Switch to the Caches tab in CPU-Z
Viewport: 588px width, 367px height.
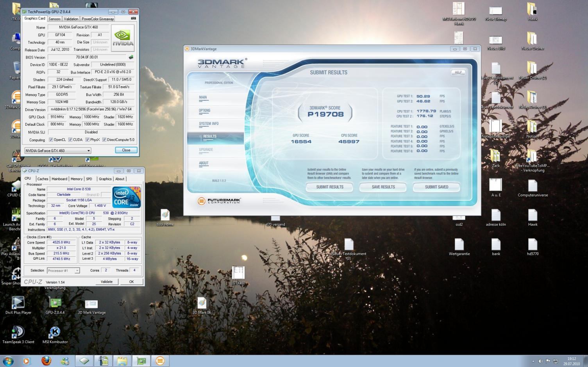click(x=43, y=179)
